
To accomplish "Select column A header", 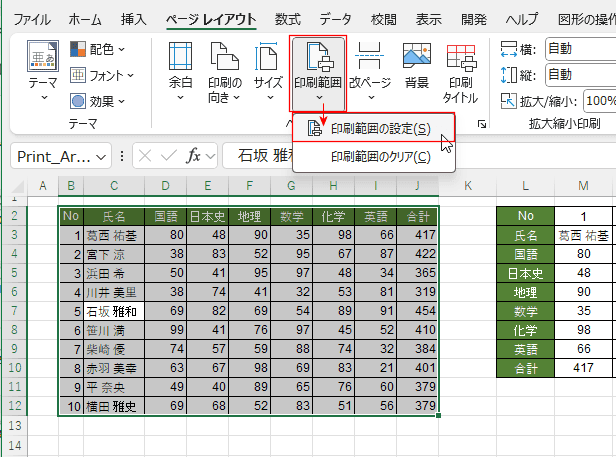I will pos(43,185).
